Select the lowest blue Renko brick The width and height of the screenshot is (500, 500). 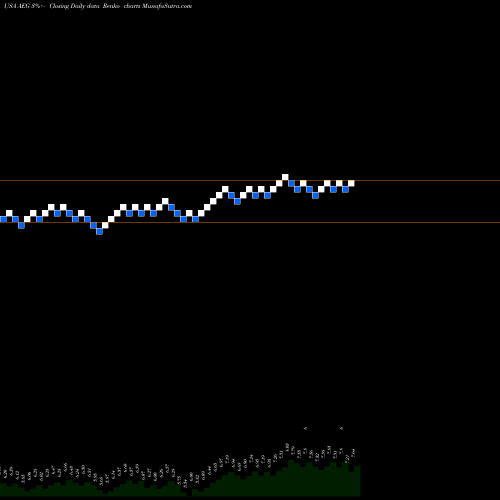99,231
